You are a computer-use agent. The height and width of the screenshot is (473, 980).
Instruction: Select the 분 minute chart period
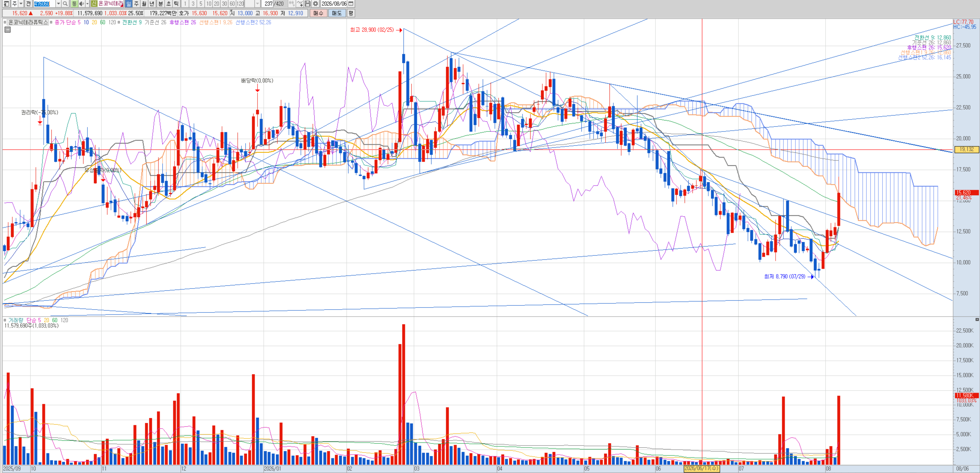tap(160, 4)
